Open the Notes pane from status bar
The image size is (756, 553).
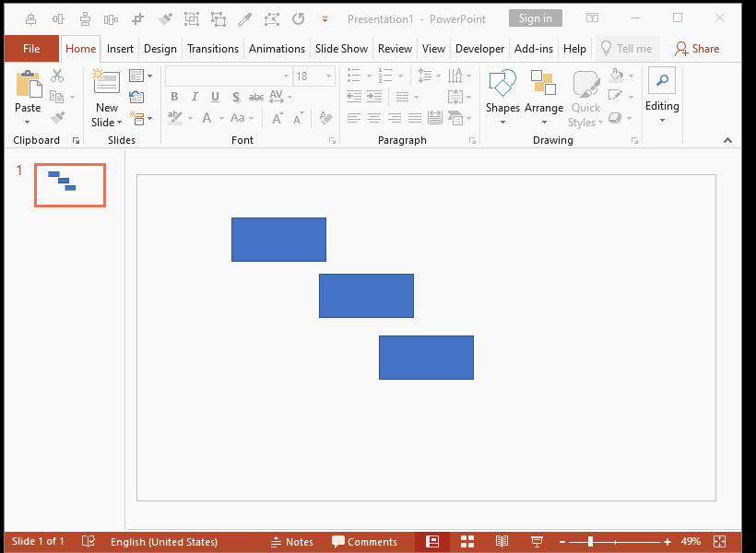pos(291,541)
